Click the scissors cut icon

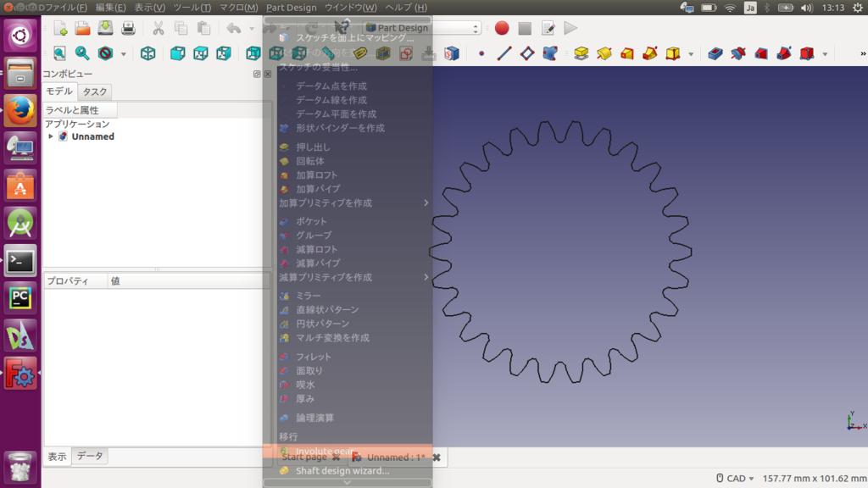click(x=159, y=28)
